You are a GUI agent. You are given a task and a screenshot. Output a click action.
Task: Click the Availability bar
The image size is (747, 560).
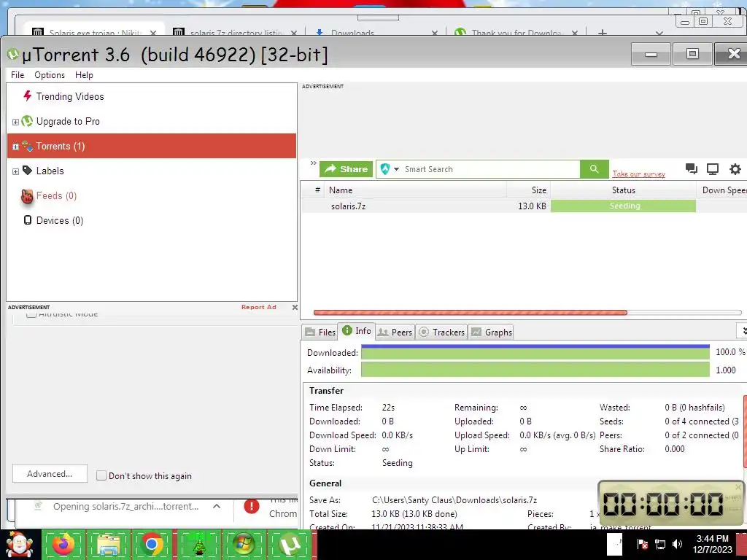tap(535, 370)
